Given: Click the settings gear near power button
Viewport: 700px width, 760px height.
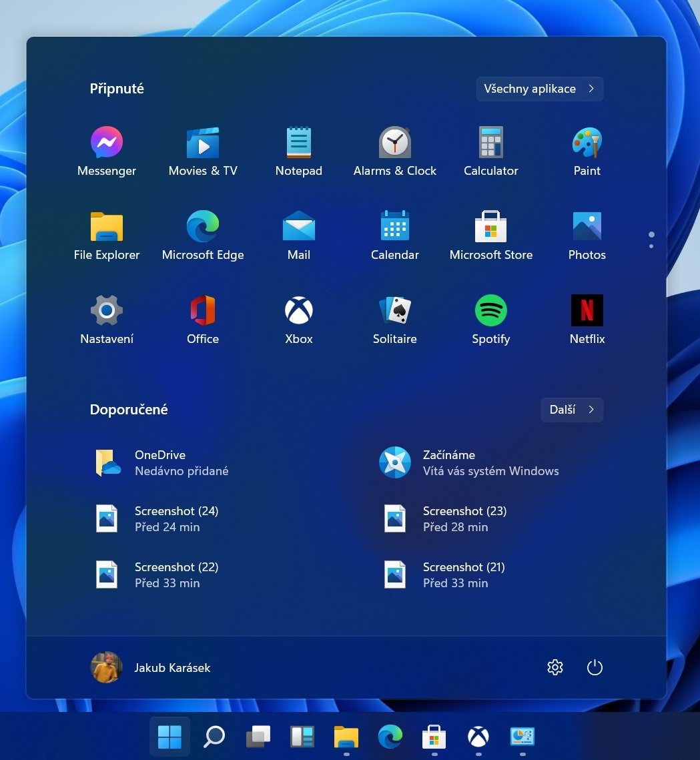Looking at the screenshot, I should click(555, 667).
